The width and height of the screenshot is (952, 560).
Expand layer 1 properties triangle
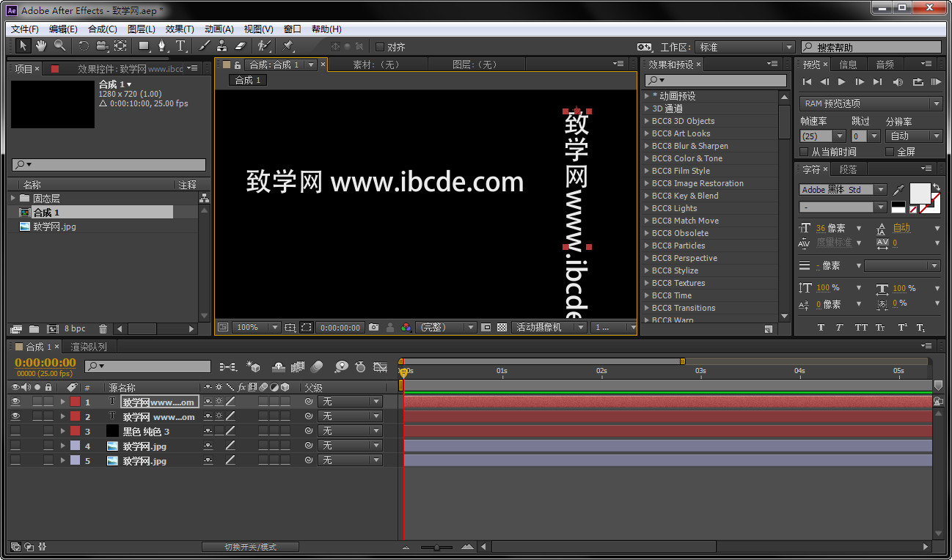point(63,402)
